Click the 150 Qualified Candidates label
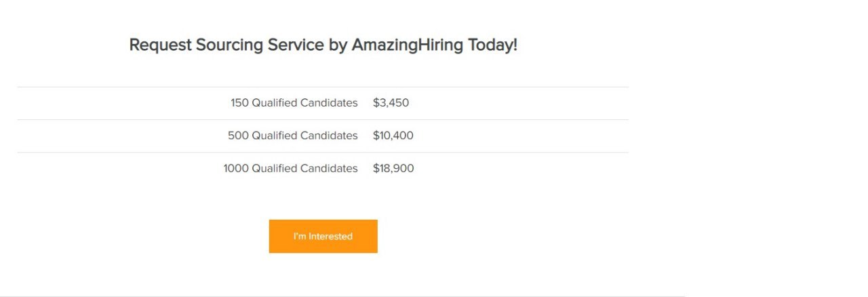Image resolution: width=868 pixels, height=297 pixels. (294, 103)
